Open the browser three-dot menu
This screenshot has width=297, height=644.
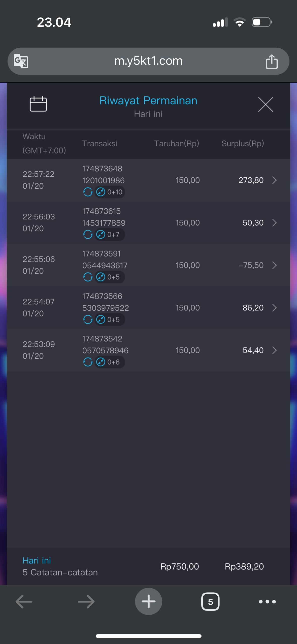tap(267, 602)
